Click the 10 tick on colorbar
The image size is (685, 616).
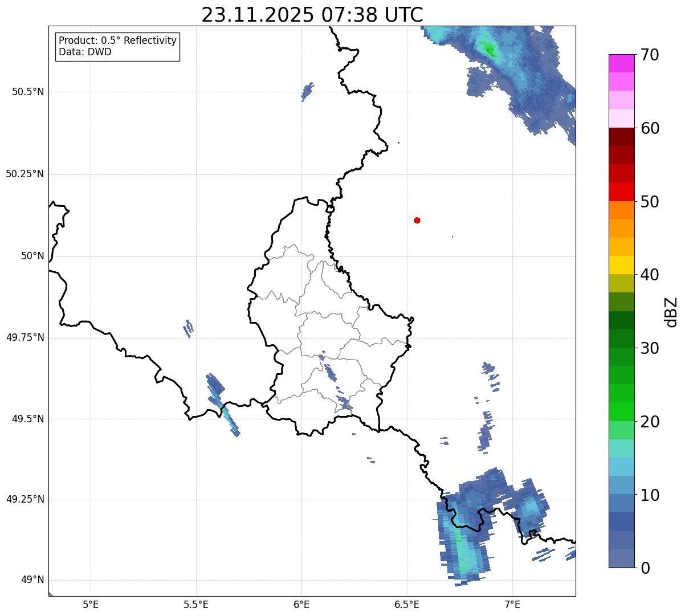[x=650, y=495]
